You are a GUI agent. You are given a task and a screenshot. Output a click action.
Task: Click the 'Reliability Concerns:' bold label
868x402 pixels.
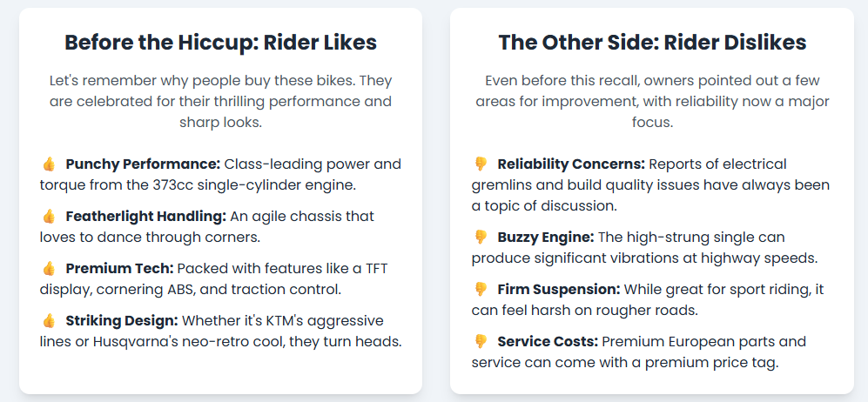click(x=571, y=164)
